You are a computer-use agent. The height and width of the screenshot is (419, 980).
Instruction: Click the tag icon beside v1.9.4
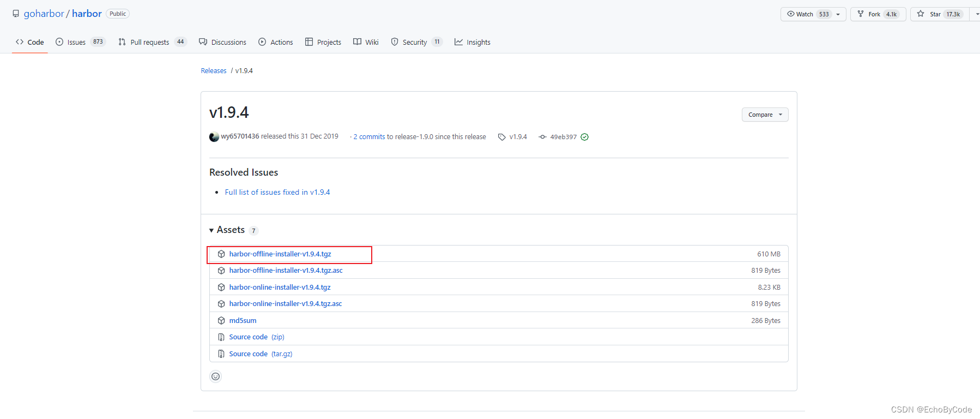(501, 137)
